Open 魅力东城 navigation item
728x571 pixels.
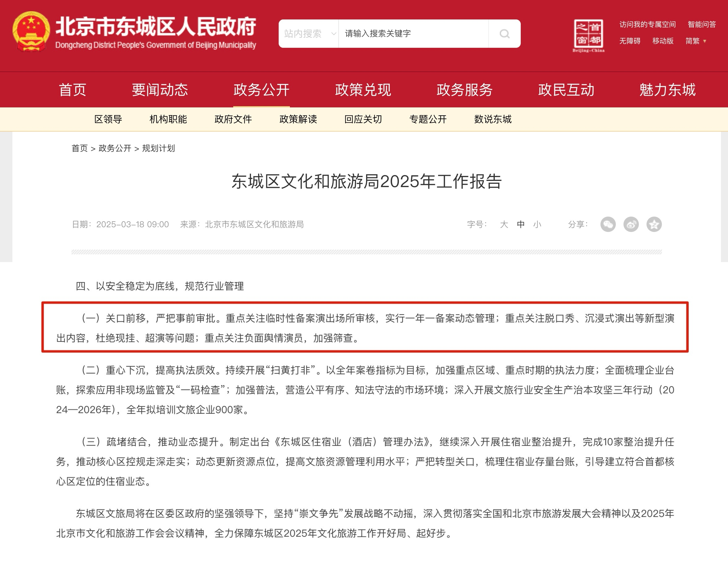tap(667, 90)
